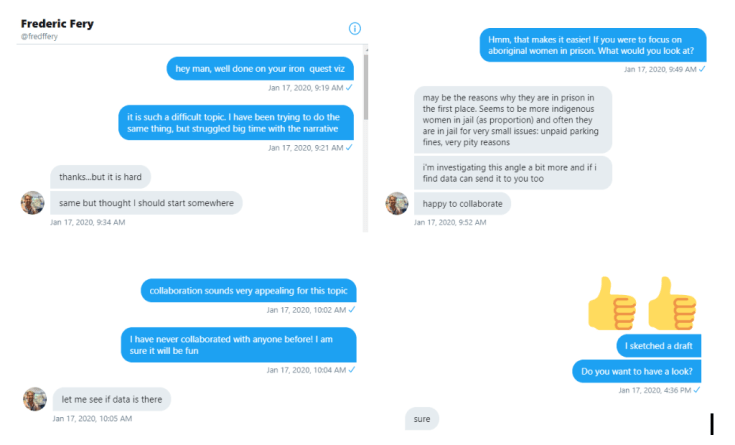Click the right thumbs-up emoji
The width and height of the screenshot is (735, 445).
(671, 302)
